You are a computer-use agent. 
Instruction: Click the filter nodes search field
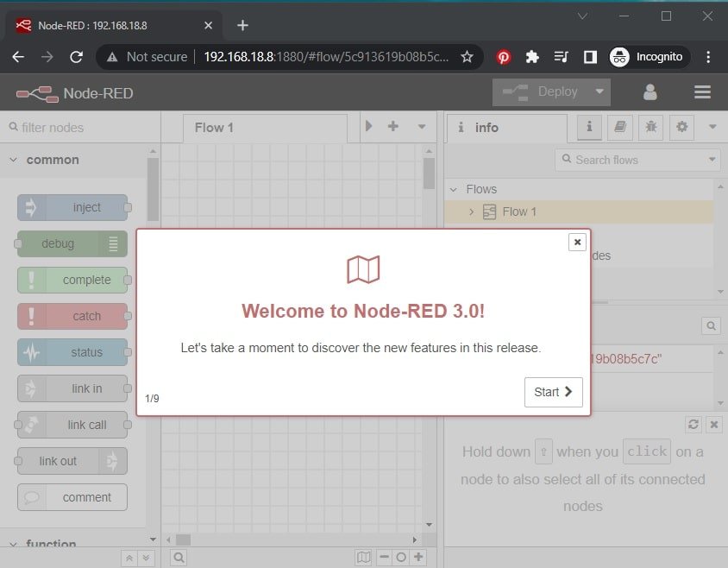point(80,128)
